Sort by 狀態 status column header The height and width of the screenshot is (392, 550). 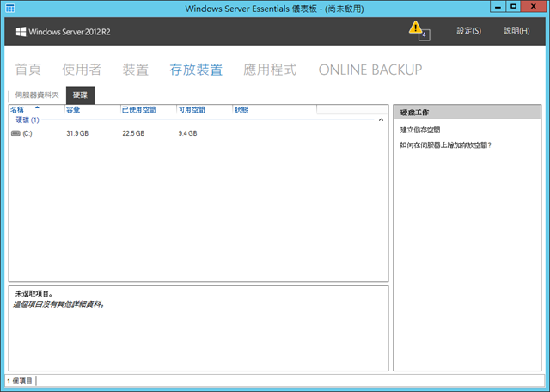[x=275, y=110]
